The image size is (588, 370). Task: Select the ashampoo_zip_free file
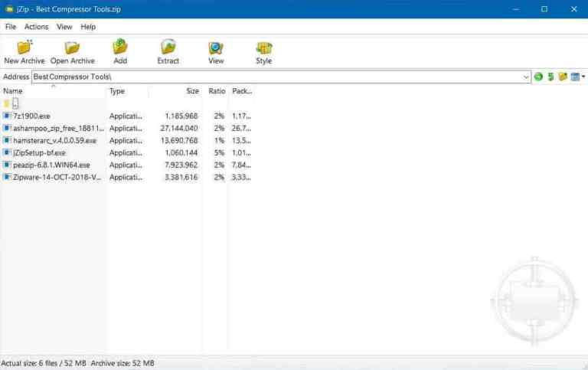pyautogui.click(x=58, y=129)
